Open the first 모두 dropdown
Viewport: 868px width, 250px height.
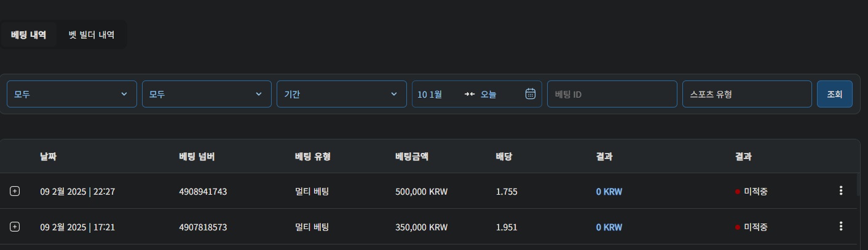tap(72, 94)
